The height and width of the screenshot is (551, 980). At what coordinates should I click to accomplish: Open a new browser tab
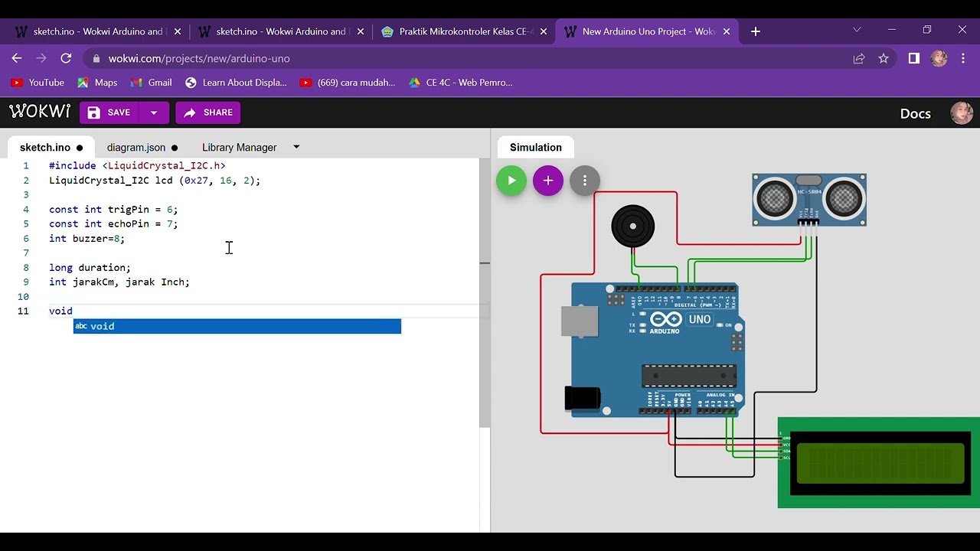(756, 31)
